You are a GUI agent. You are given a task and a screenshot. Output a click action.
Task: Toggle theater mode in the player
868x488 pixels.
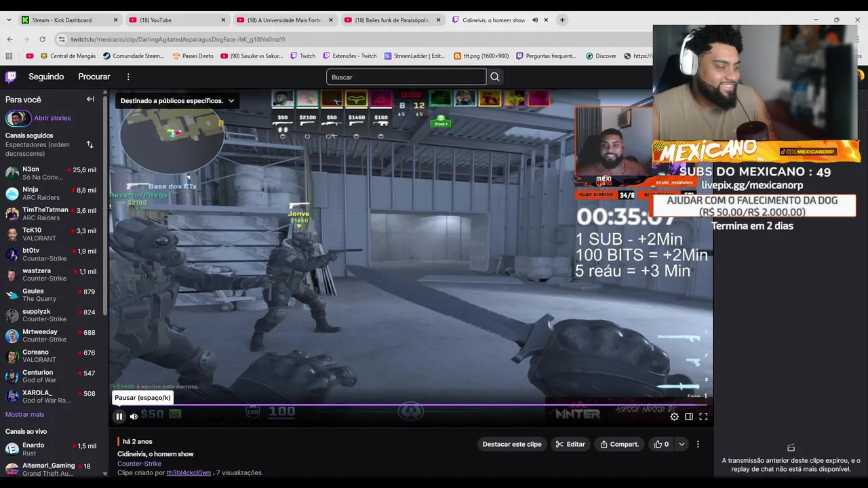click(689, 417)
